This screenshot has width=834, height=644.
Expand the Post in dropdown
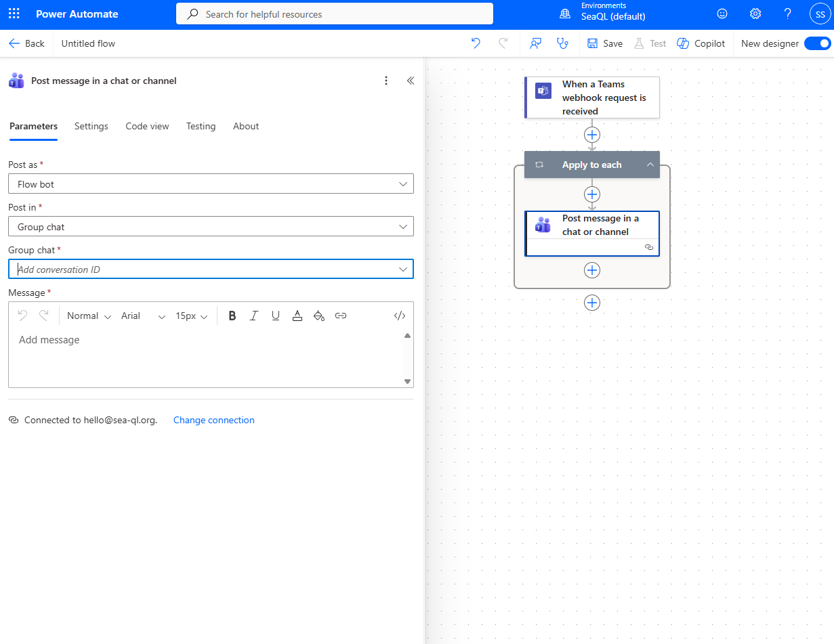tap(211, 227)
